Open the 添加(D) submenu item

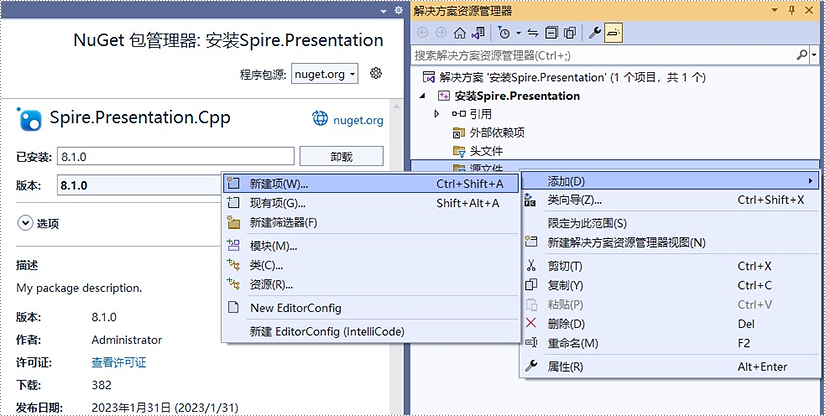(670, 181)
